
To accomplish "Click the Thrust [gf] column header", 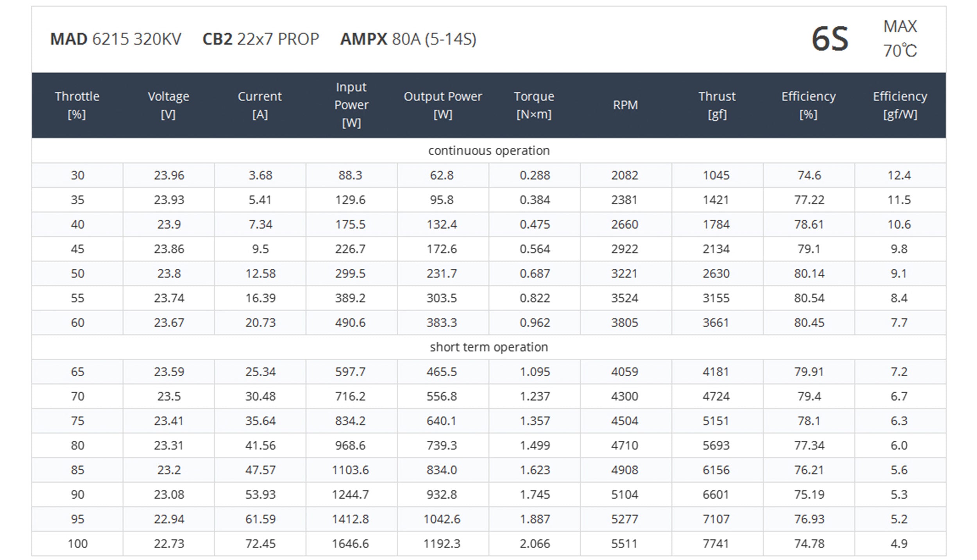I will coord(717,105).
